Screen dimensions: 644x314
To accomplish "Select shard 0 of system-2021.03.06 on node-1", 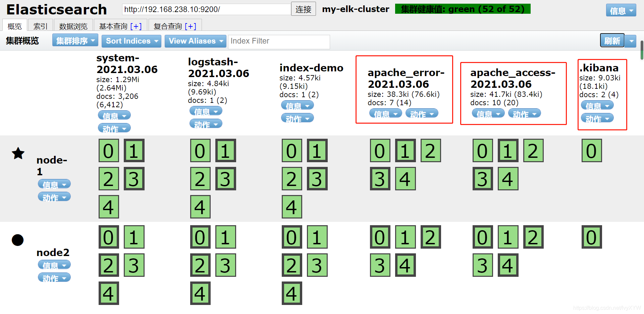I will tap(109, 150).
